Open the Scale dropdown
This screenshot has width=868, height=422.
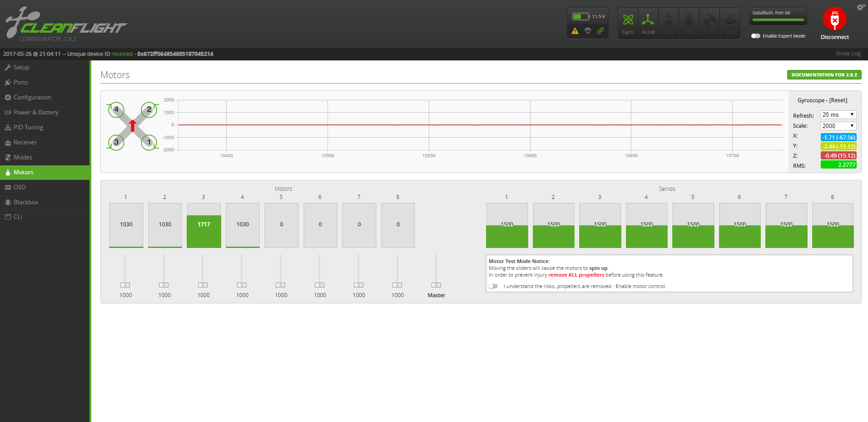[838, 126]
